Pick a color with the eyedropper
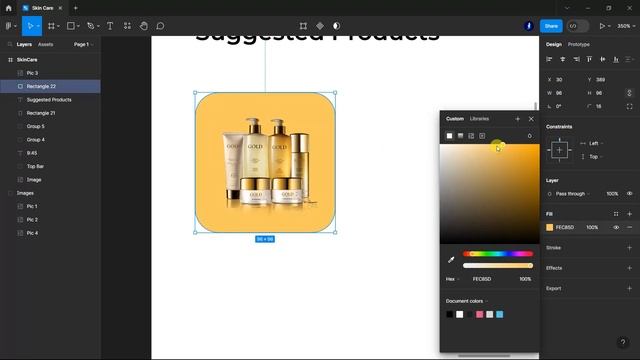Image resolution: width=640 pixels, height=360 pixels. [451, 260]
